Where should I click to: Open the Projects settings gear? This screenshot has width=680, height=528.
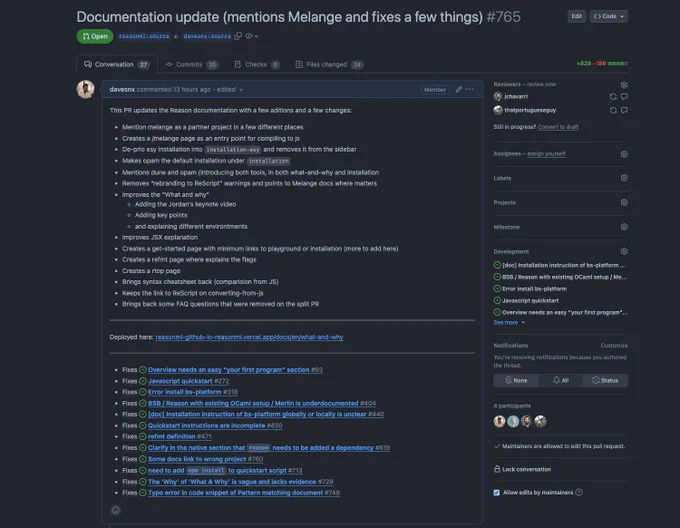click(624, 202)
